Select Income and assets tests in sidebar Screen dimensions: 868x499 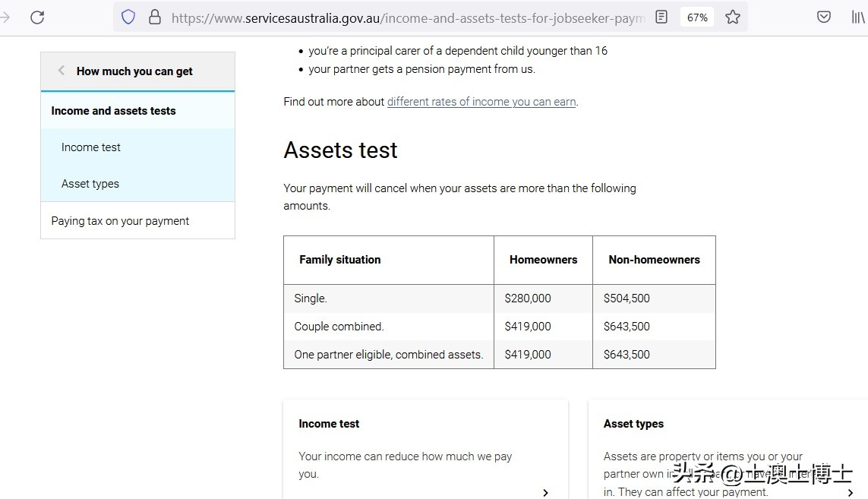113,111
